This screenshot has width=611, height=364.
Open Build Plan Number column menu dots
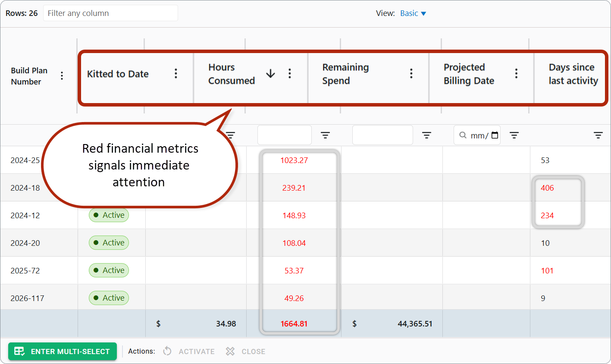62,76
